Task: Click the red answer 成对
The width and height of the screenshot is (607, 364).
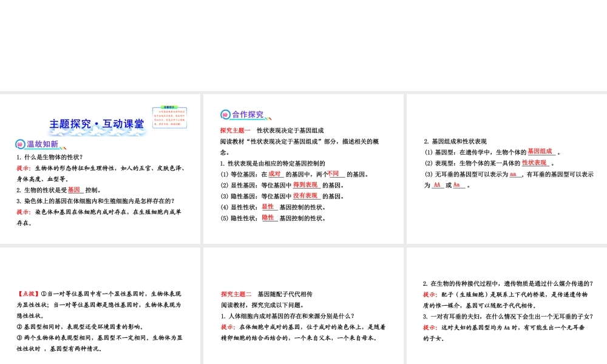Action: point(274,174)
